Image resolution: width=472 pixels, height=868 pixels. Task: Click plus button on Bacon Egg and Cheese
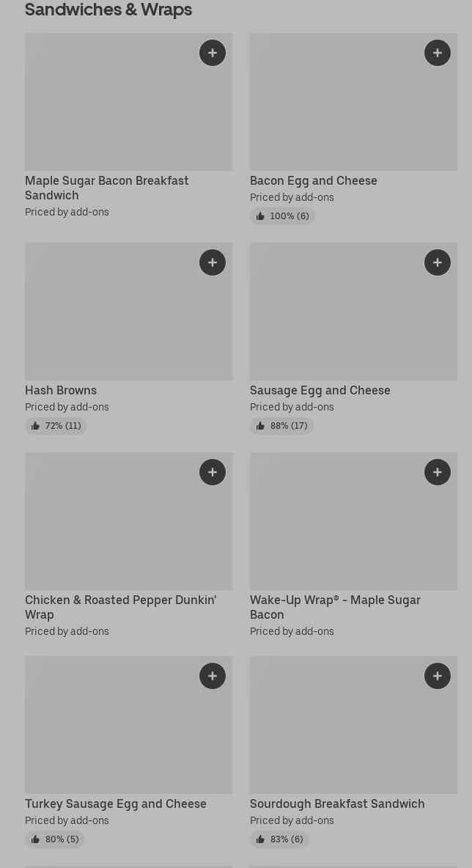point(438,53)
